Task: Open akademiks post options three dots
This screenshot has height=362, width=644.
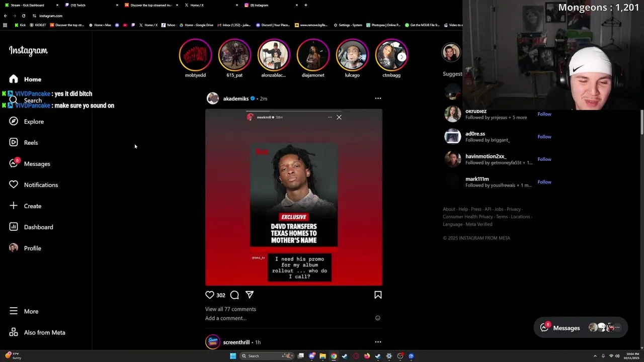Action: [x=378, y=99]
